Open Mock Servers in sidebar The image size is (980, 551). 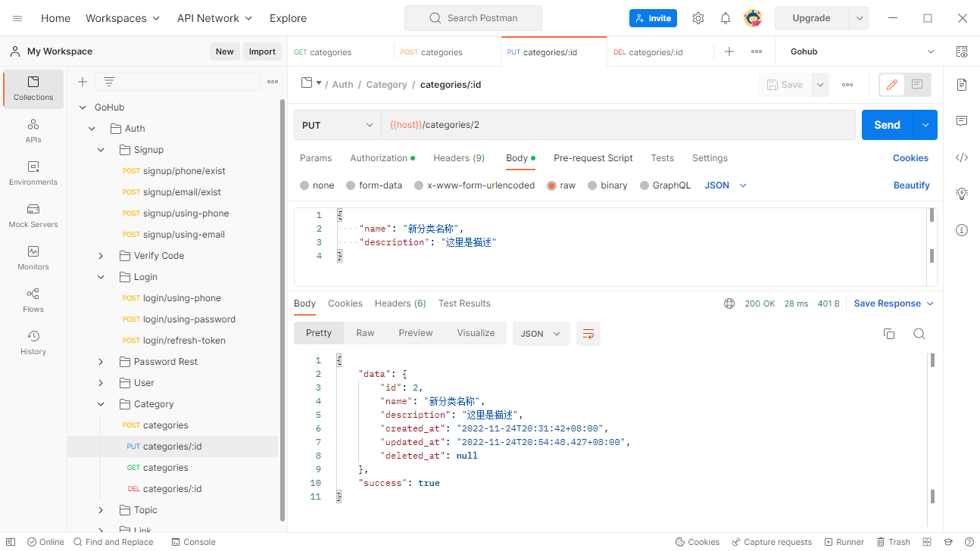tap(33, 216)
